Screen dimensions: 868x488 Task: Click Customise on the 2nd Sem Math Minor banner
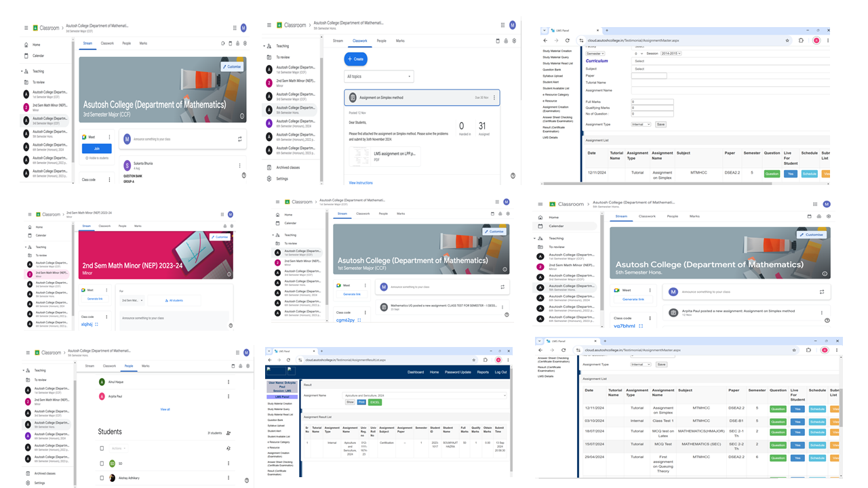(220, 237)
